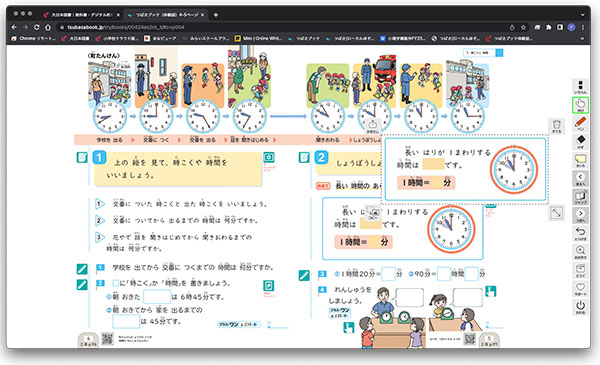This screenshot has width=600, height=365.
Task: Click the answer box before は45分です
Action: pos(126,321)
